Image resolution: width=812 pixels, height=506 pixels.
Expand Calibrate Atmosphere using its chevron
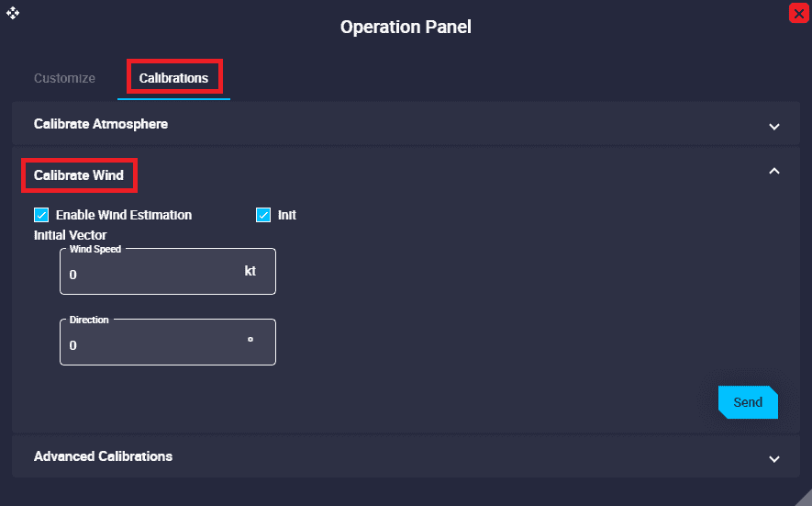pos(774,127)
